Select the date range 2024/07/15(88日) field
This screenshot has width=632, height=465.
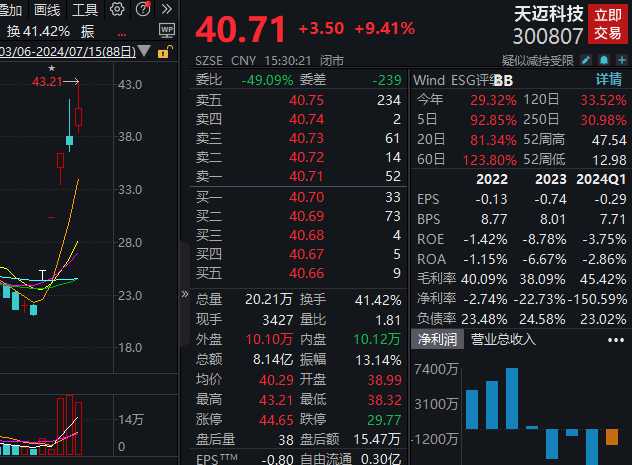[68, 52]
